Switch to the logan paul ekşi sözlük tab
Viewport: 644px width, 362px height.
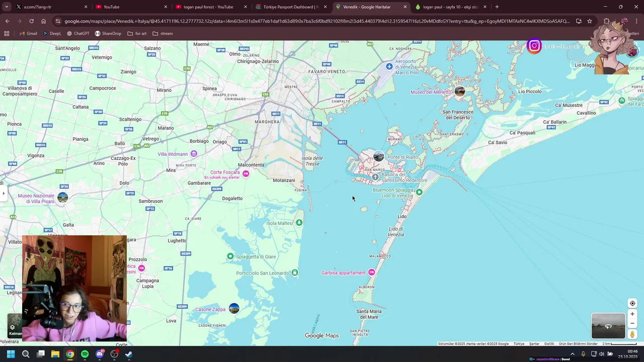450,7
